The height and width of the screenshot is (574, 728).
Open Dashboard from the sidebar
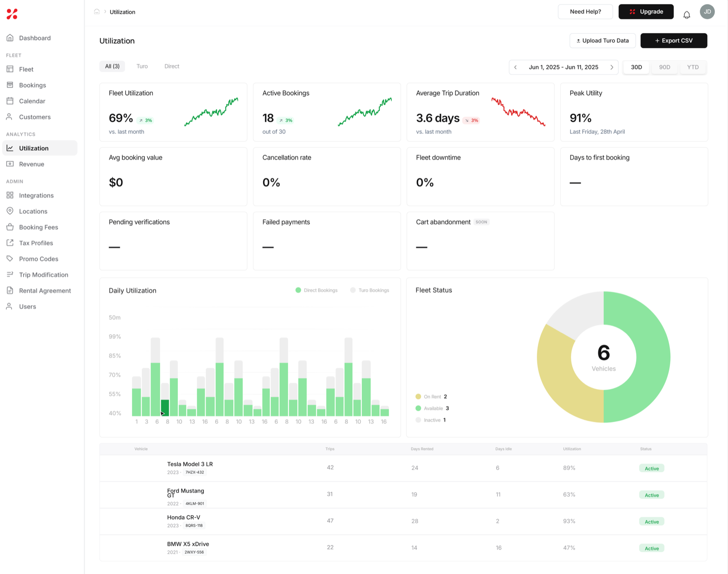[x=40, y=38]
